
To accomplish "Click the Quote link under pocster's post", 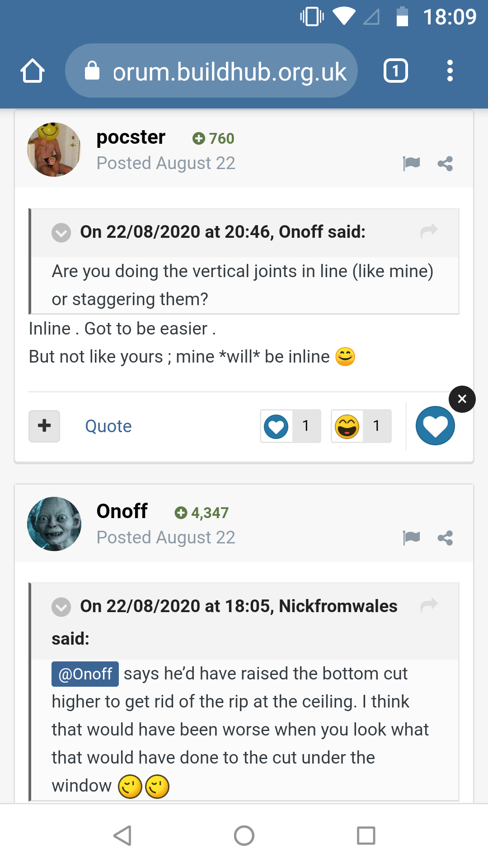I will pos(108,426).
